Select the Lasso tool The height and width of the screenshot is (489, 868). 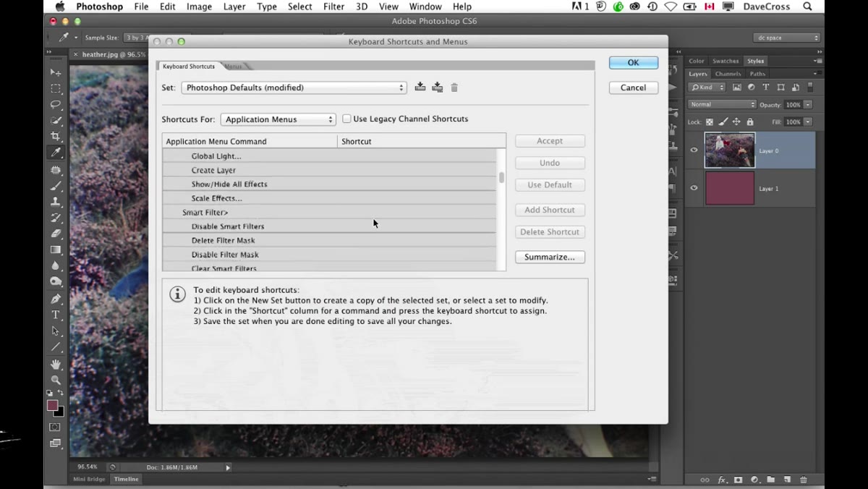tap(56, 104)
